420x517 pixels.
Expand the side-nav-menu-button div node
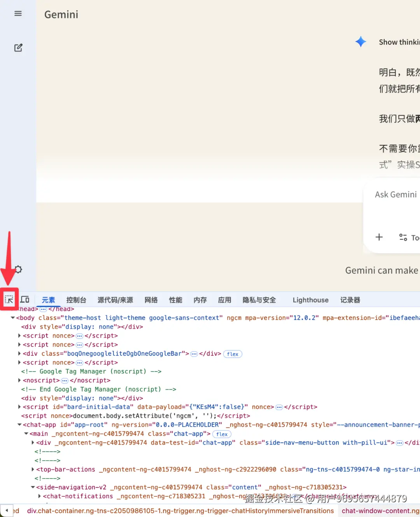33,443
